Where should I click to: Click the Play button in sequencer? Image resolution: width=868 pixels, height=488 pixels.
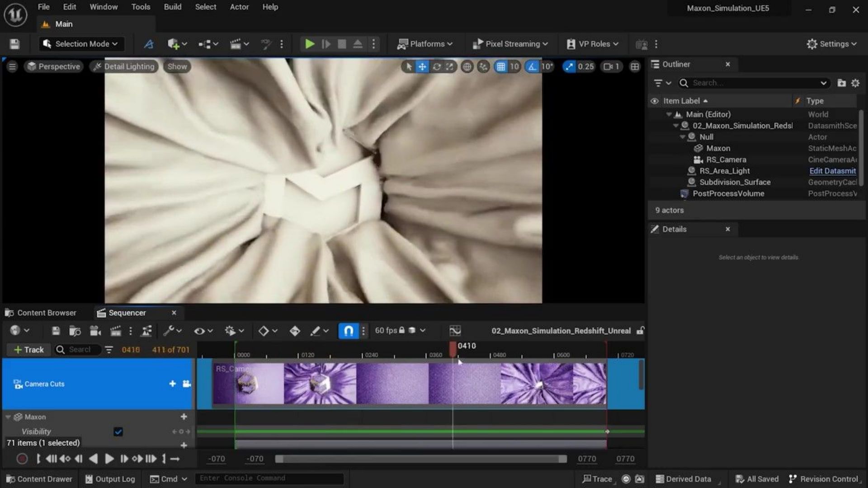tap(109, 458)
